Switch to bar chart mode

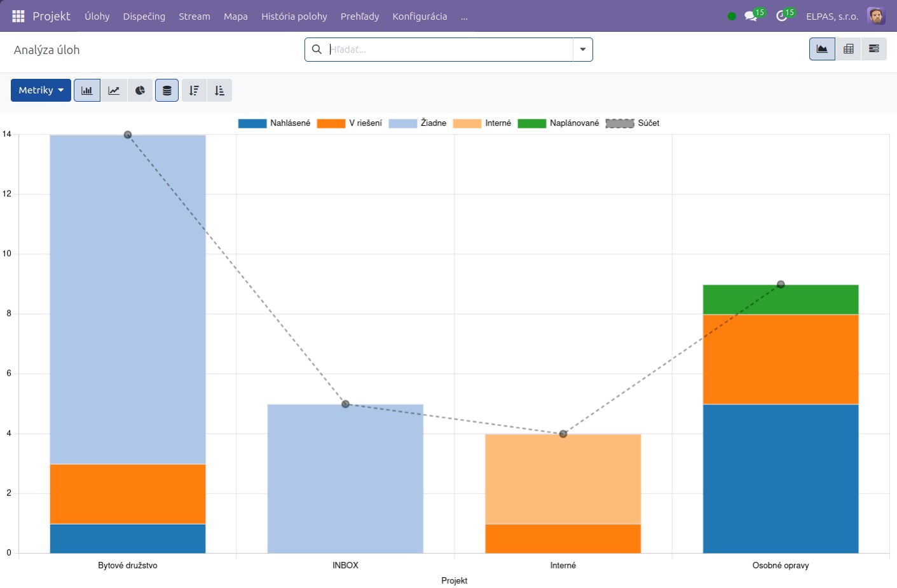[87, 90]
